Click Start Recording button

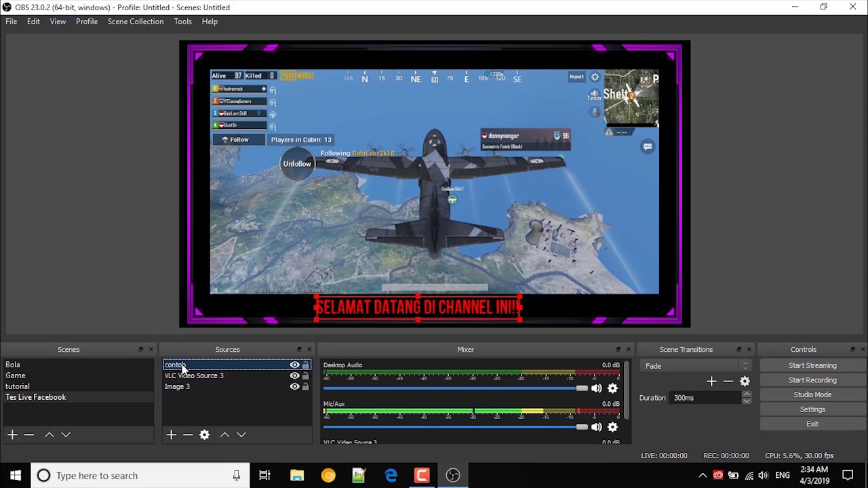click(812, 380)
